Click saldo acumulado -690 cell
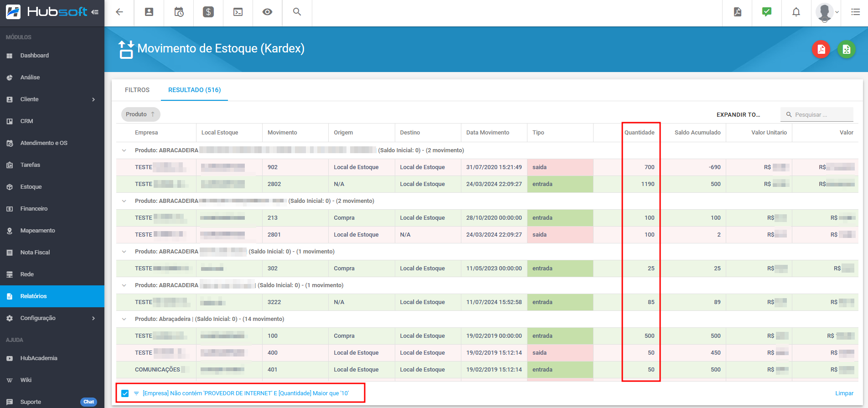This screenshot has height=408, width=868. (693, 167)
